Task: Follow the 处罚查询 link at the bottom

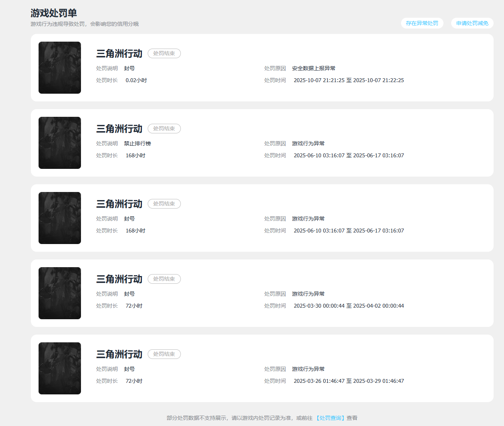Action: point(330,418)
